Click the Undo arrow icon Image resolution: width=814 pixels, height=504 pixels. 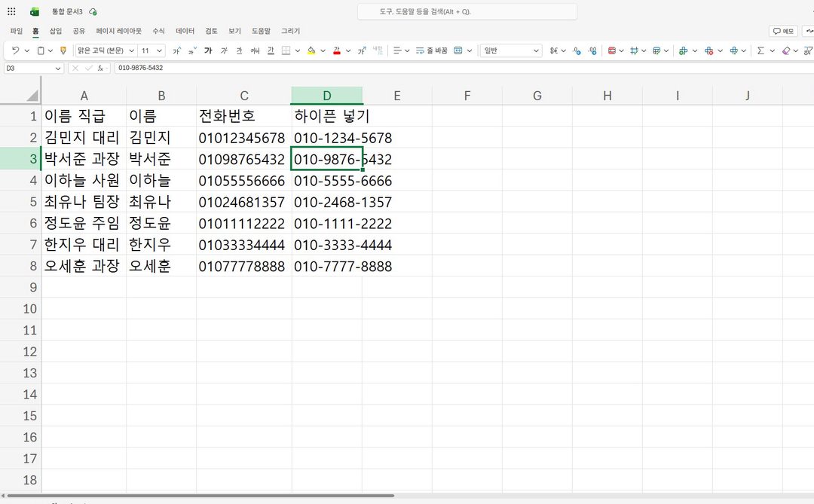coord(15,50)
